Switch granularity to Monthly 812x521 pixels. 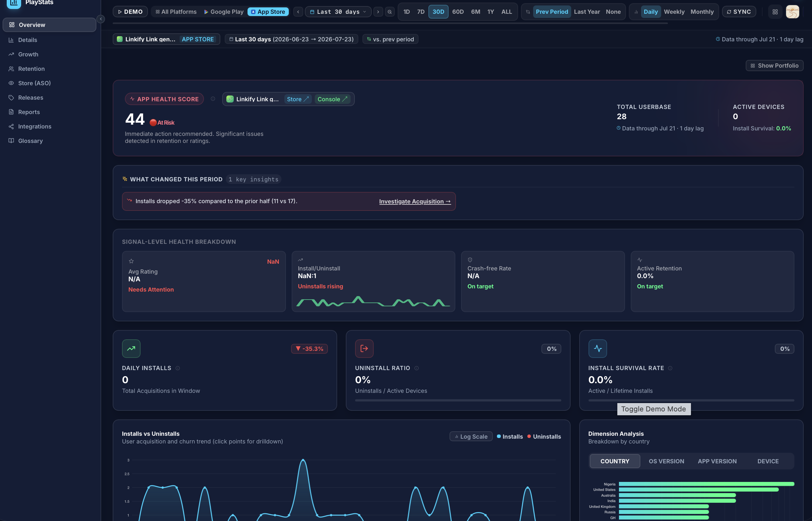point(702,12)
